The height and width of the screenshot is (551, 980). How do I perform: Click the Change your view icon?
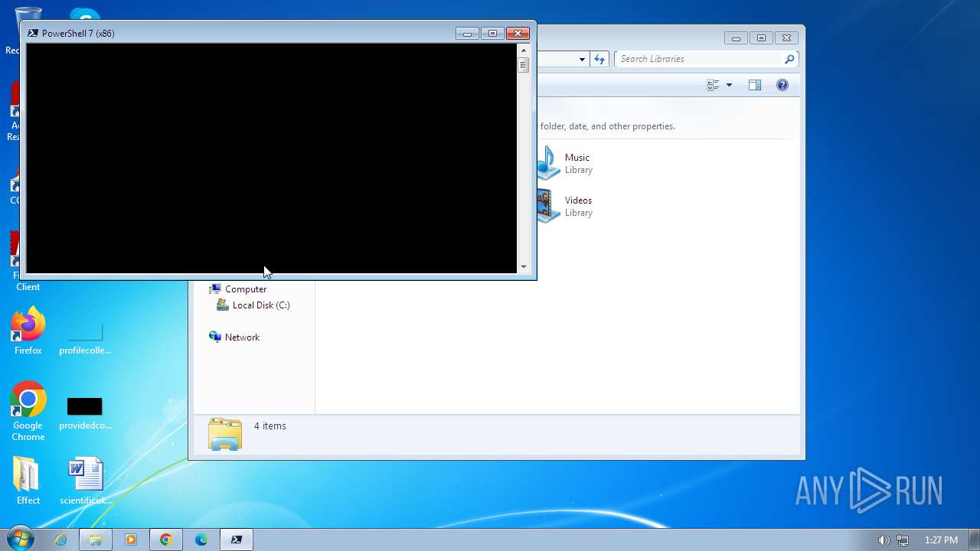pyautogui.click(x=713, y=85)
